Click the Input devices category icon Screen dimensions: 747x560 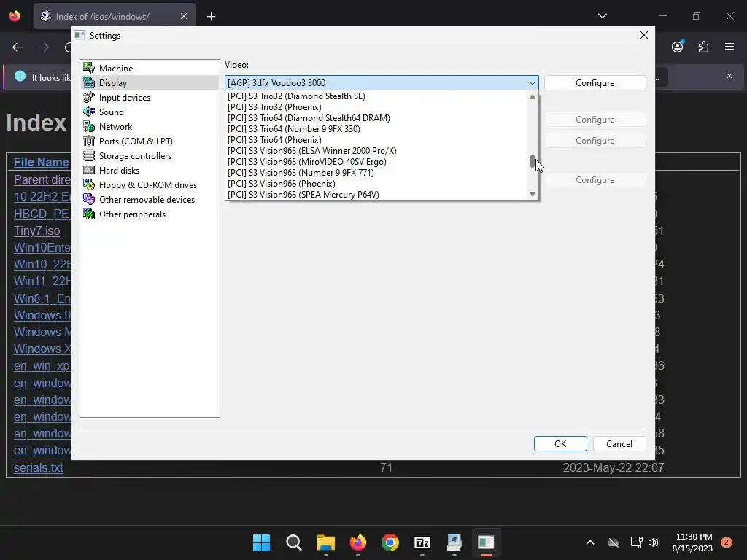(89, 97)
